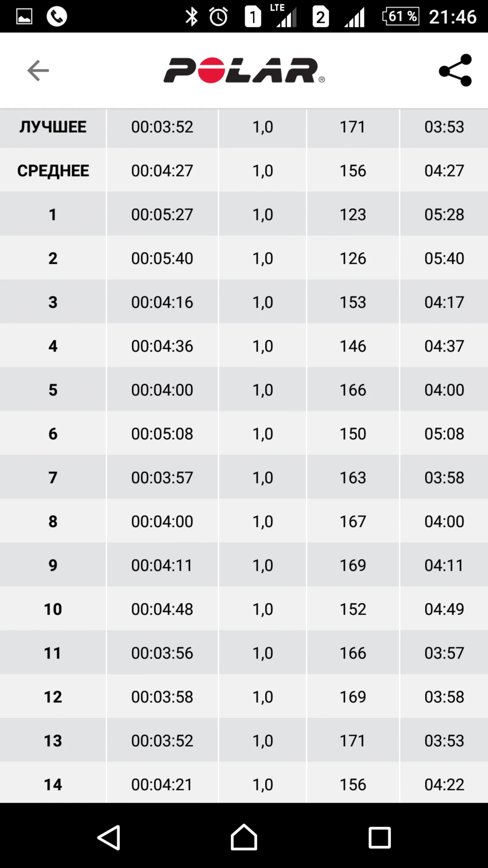Screen dimensions: 488x868
Task: Tap the back arrow in the header
Action: pos(38,70)
